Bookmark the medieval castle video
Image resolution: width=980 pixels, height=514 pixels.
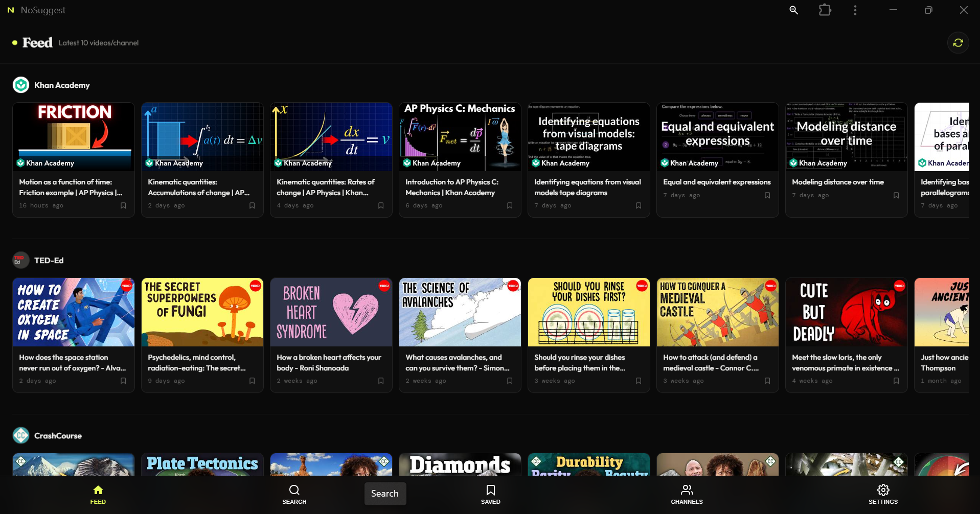(767, 381)
